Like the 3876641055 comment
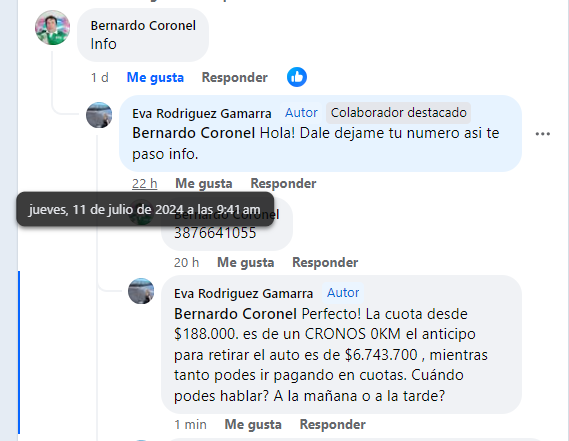Image resolution: width=569 pixels, height=441 pixels. 245,262
